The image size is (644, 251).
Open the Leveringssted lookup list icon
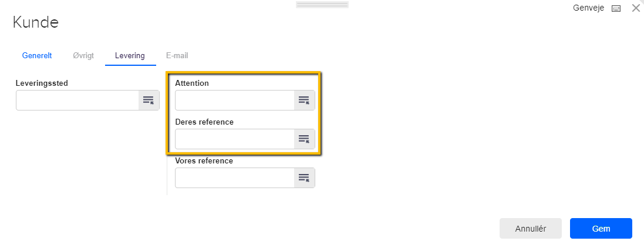point(149,100)
